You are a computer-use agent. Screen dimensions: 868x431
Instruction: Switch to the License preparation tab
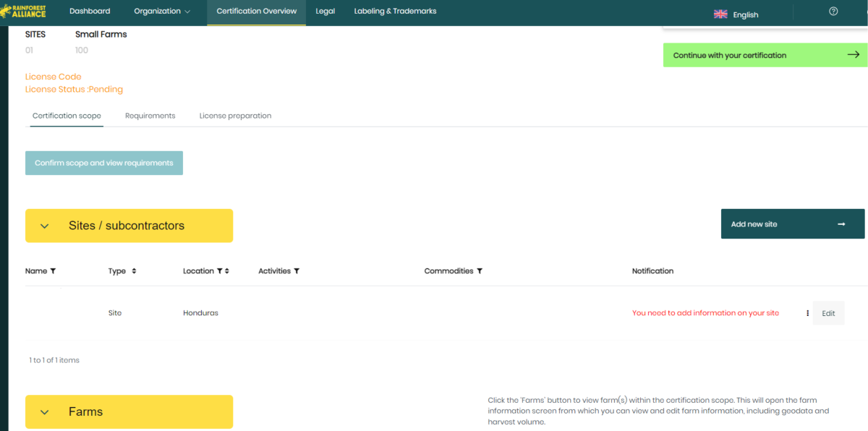(x=235, y=116)
